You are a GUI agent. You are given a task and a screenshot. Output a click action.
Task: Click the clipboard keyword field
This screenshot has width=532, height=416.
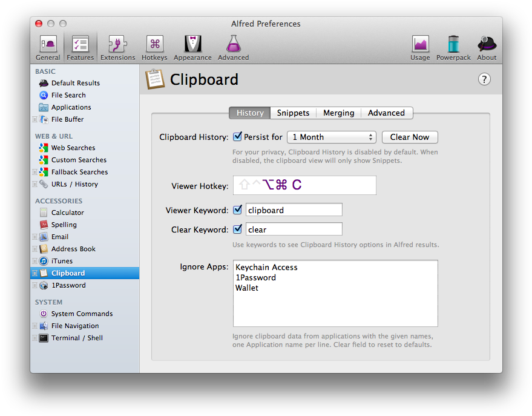[294, 210]
